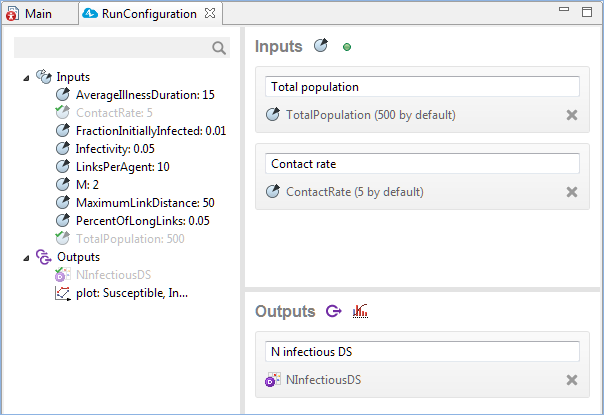Click the AverageIllnessDuration parameter icon

pos(62,94)
